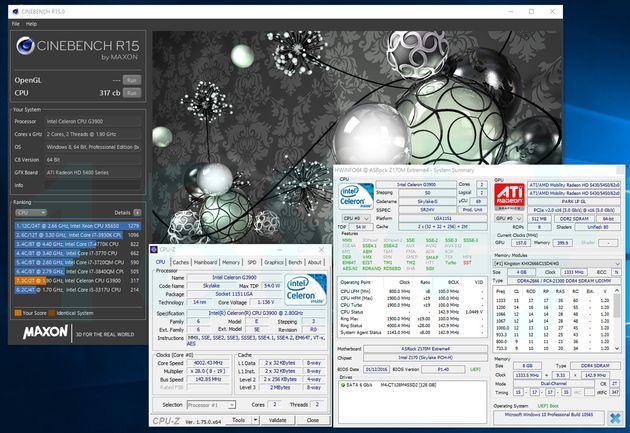The image size is (630, 433).
Task: Switch to the Caches tab in CPU-Z
Action: pos(181,262)
